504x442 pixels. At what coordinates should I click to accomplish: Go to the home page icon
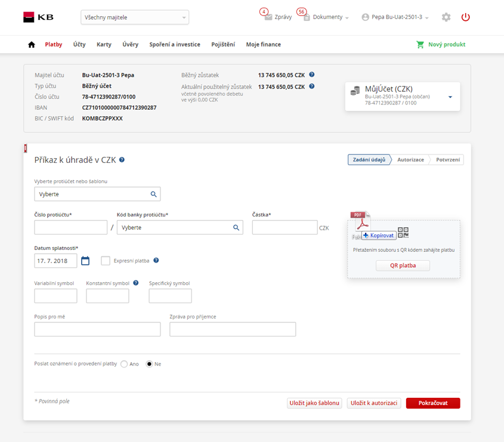pos(32,45)
